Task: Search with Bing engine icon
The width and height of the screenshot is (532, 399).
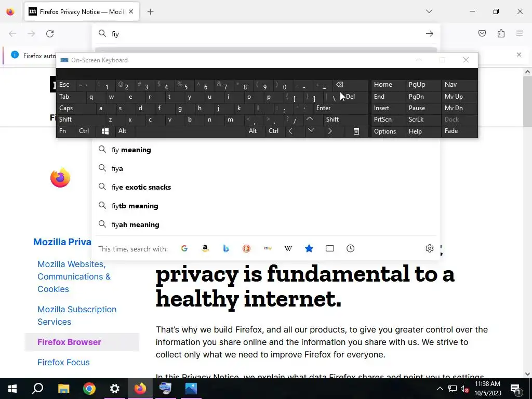Action: 226,249
